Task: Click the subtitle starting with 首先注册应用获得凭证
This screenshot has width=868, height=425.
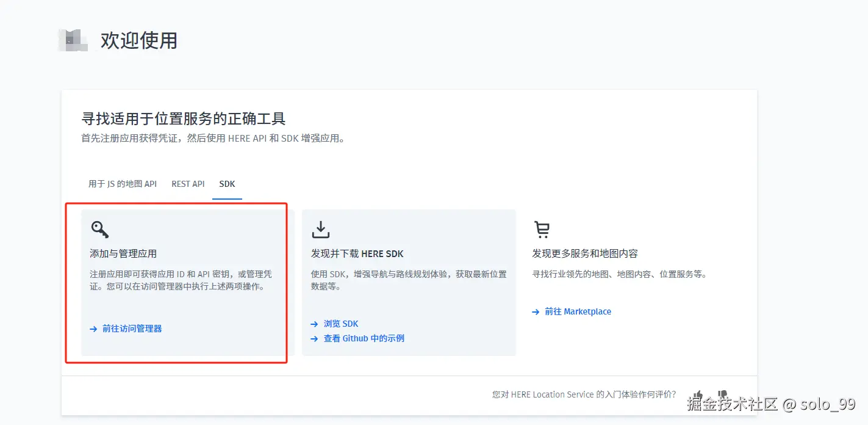Action: pos(215,139)
